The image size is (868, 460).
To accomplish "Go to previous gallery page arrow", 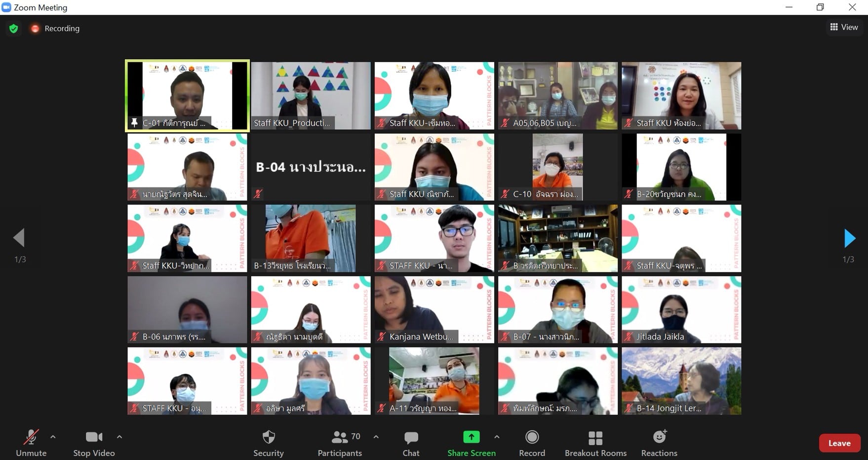I will pyautogui.click(x=19, y=237).
